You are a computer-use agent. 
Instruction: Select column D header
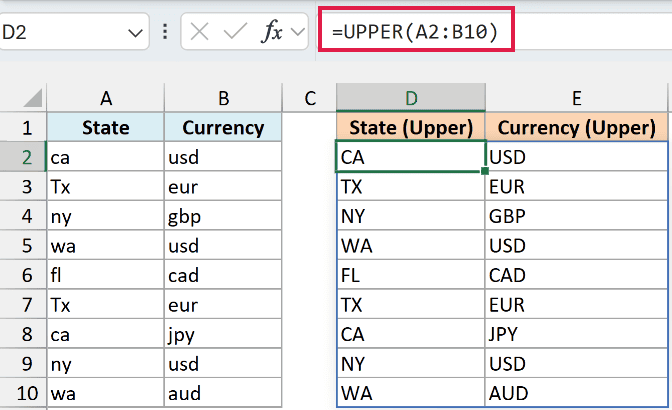click(411, 98)
